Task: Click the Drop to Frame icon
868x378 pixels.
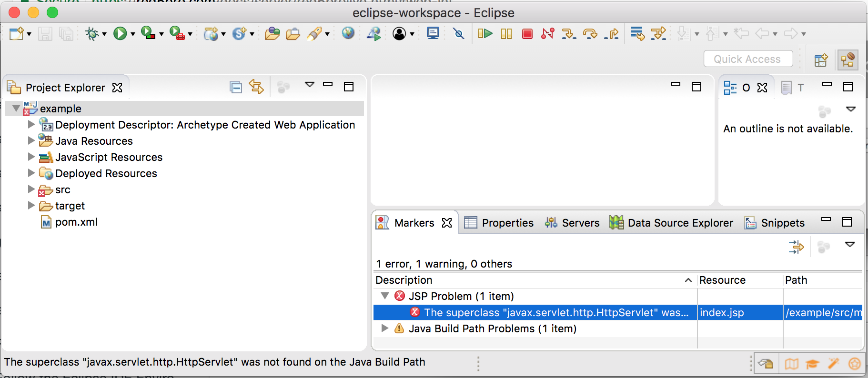Action: 637,34
